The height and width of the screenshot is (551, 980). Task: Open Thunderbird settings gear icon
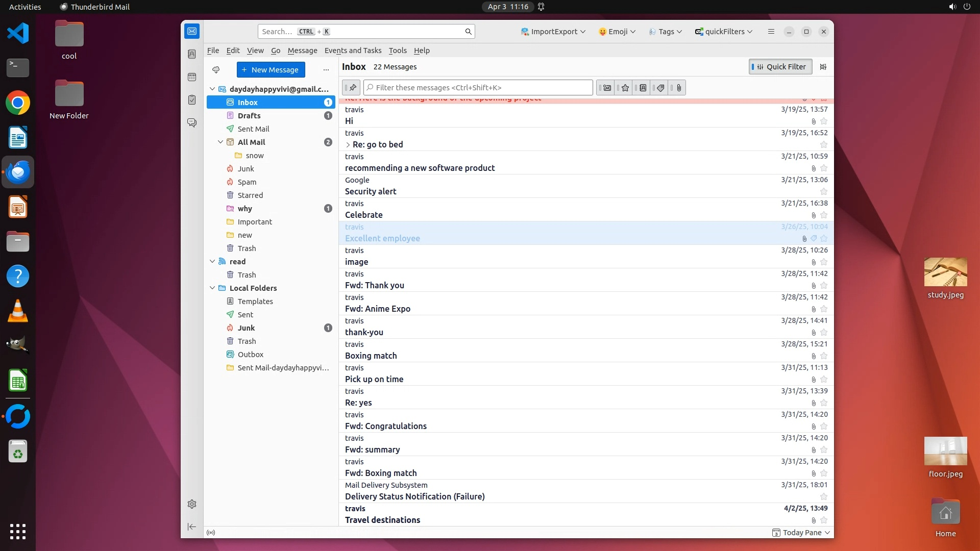tap(192, 504)
